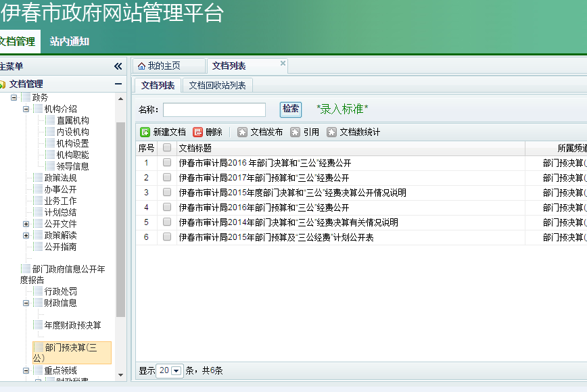
Task: Click the 引用 toolbar icon
Action: coord(295,132)
